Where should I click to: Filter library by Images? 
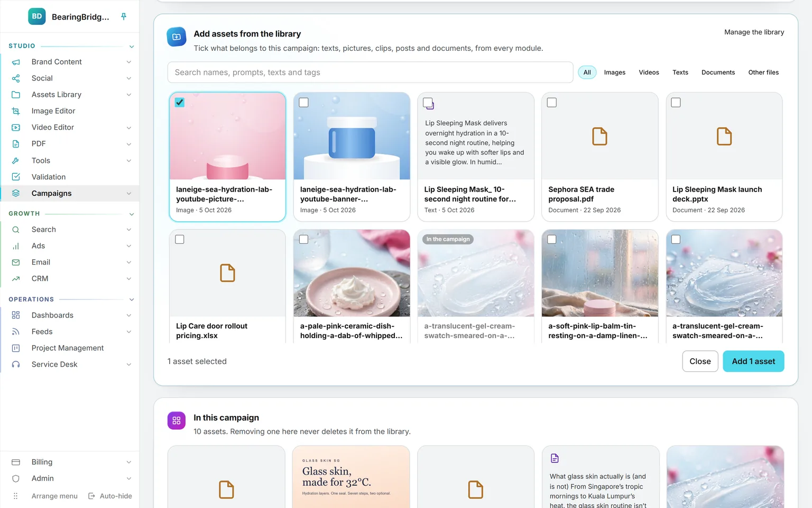coord(615,72)
